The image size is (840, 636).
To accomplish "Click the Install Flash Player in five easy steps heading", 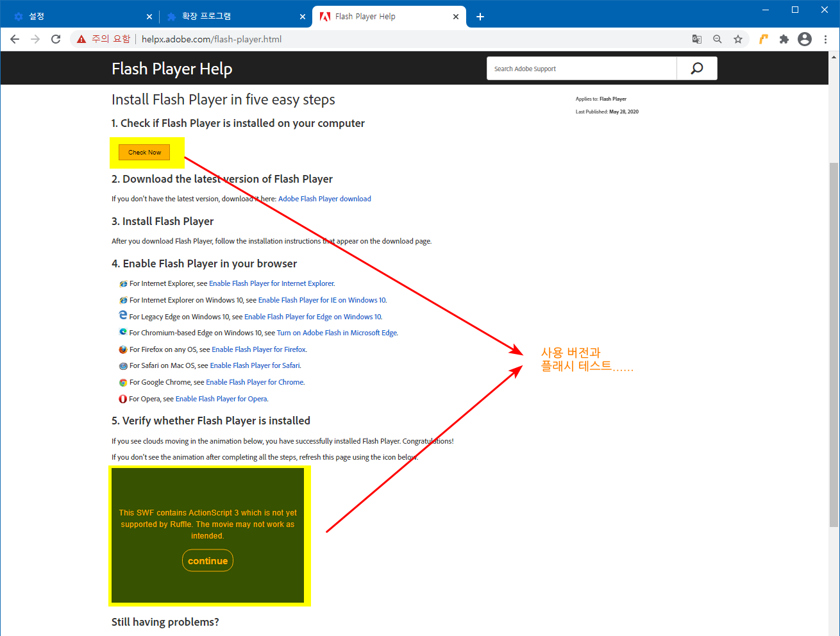I will click(223, 99).
